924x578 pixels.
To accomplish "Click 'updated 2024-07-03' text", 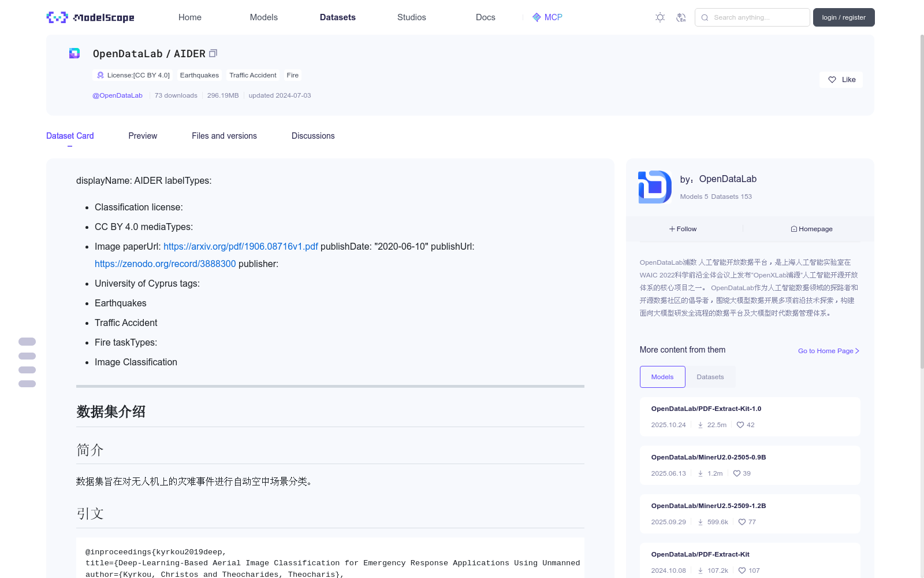I will [x=280, y=95].
